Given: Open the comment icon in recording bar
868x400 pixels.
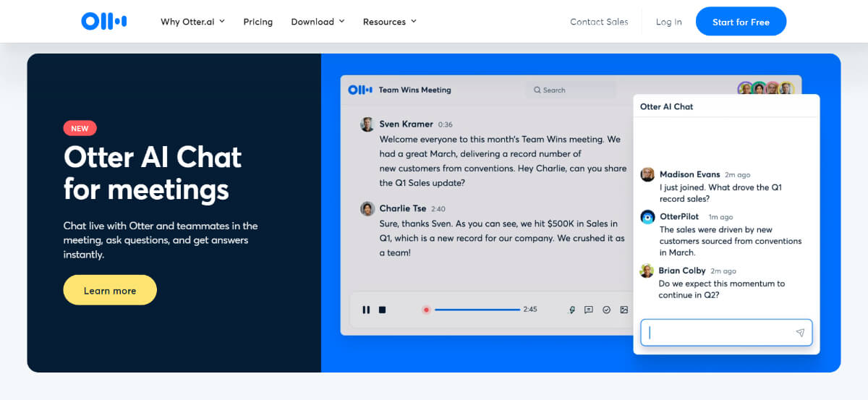Looking at the screenshot, I should coord(589,310).
